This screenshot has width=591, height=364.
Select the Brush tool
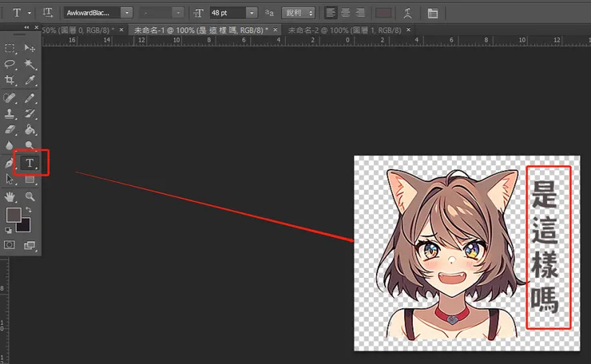coord(30,98)
